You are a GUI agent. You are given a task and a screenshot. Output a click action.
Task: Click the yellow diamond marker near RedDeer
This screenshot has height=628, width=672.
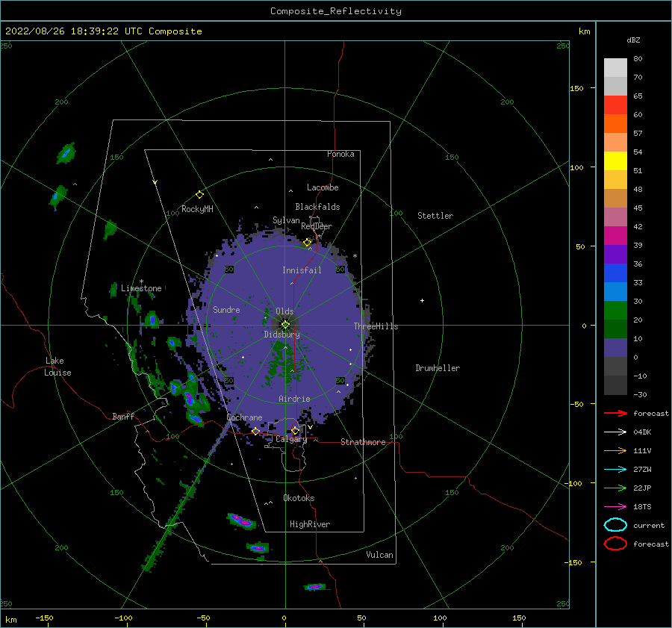pos(307,243)
